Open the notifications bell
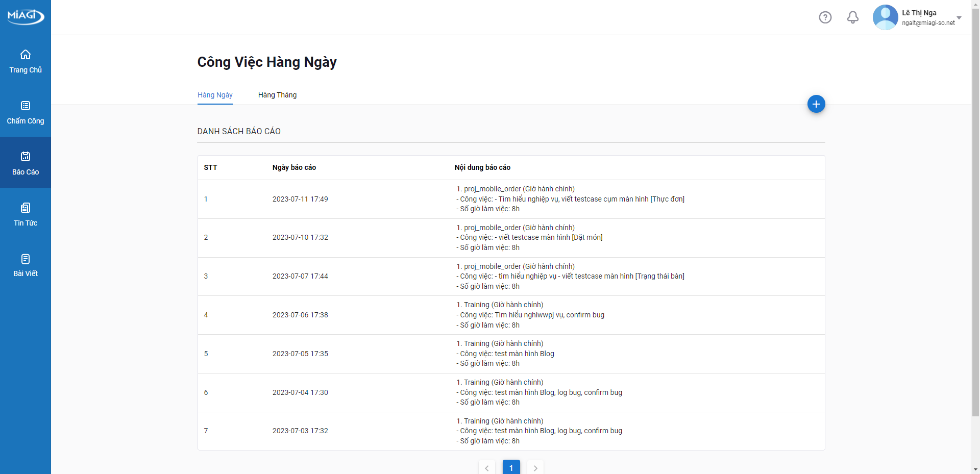 pyautogui.click(x=852, y=17)
